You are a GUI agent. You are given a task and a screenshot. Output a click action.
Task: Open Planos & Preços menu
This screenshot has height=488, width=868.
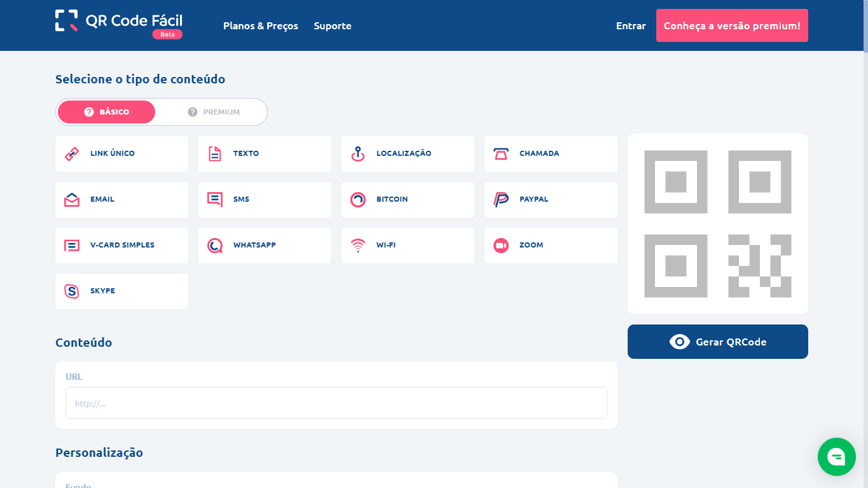[261, 26]
